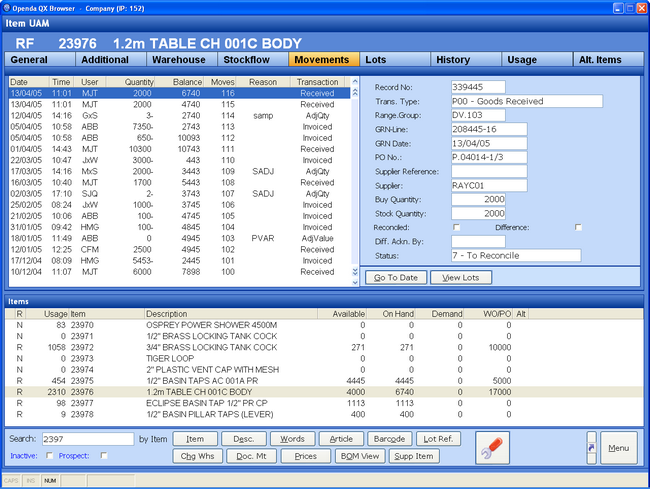Image resolution: width=650 pixels, height=489 pixels.
Task: Select movement 01/04/05 quantity 10300
Action: pos(179,149)
